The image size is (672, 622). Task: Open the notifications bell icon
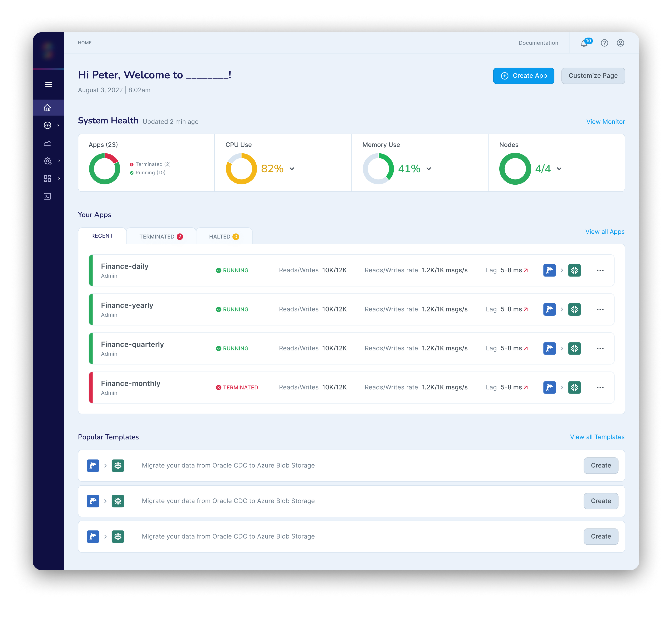[x=584, y=43]
